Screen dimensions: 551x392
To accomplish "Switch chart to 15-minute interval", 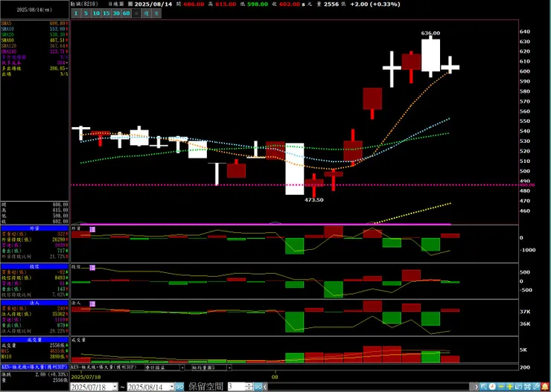I will 106,13.
